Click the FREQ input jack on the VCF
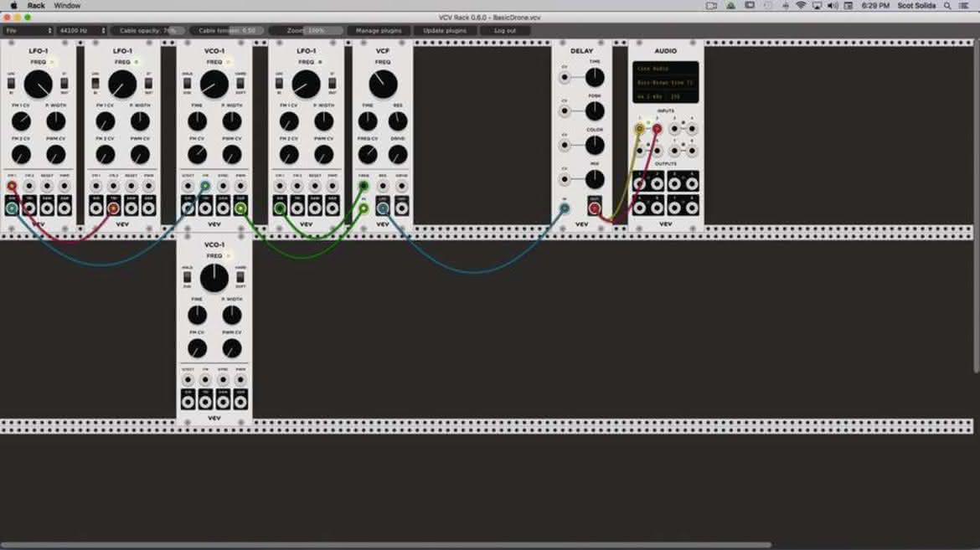Image resolution: width=980 pixels, height=550 pixels. [364, 186]
